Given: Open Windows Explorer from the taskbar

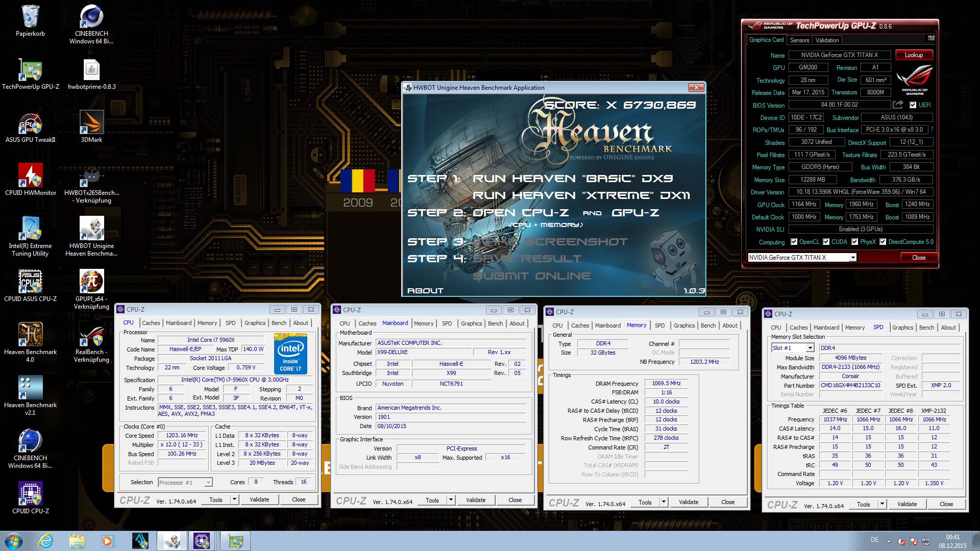Looking at the screenshot, I should click(77, 541).
